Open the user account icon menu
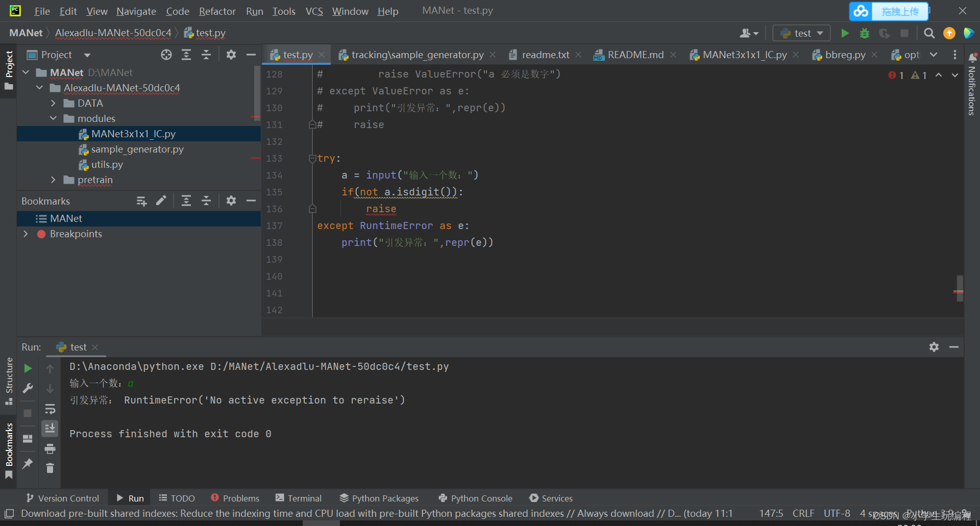Viewport: 980px width, 526px height. (x=749, y=33)
